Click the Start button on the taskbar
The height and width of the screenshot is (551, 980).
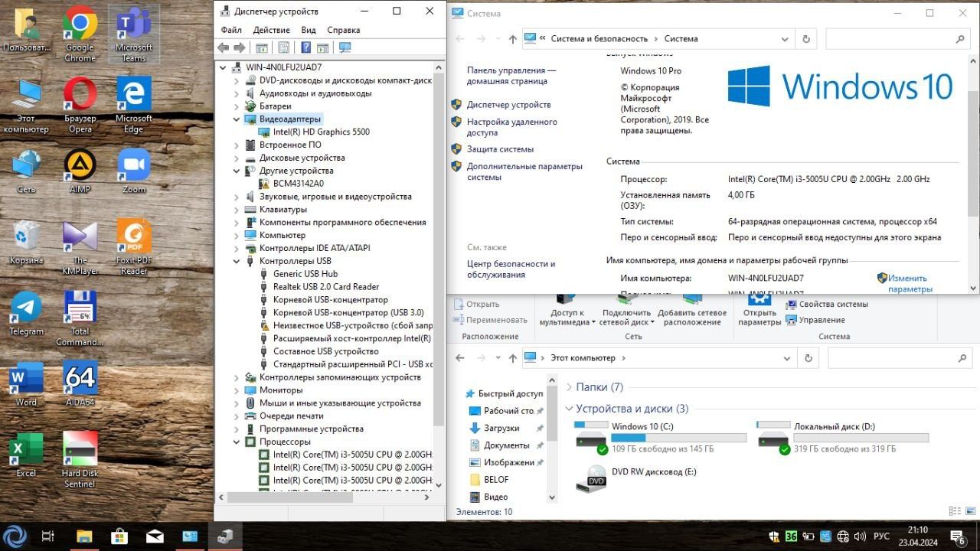tap(15, 536)
